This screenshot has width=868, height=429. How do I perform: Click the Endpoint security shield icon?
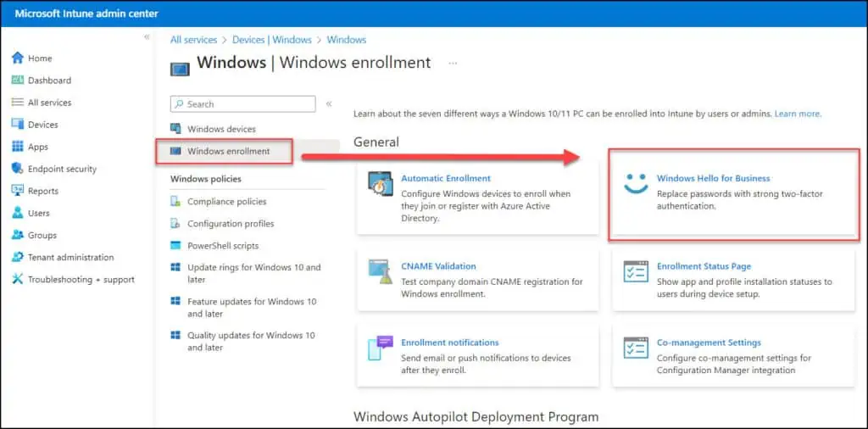pos(18,169)
